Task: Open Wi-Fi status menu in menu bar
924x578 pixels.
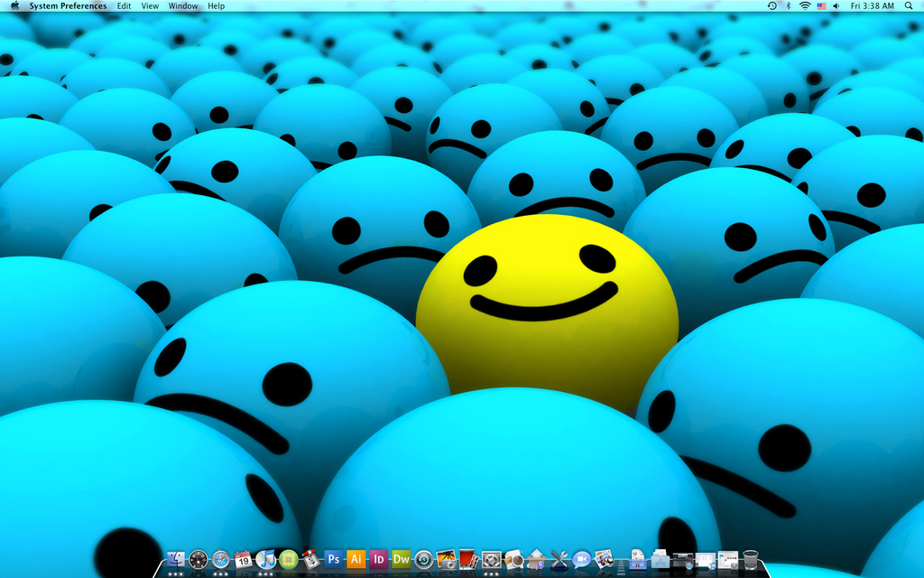Action: tap(804, 6)
